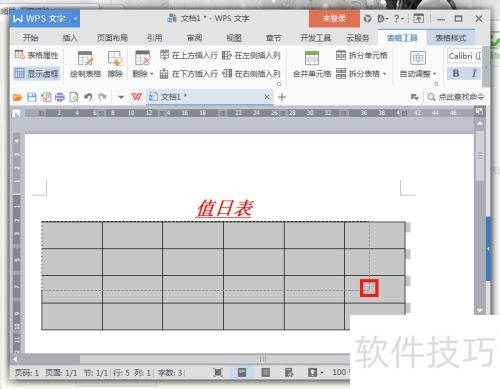Viewport: 500px width, 389px height.
Task: Toggle Italic formatting button
Action: 473,73
